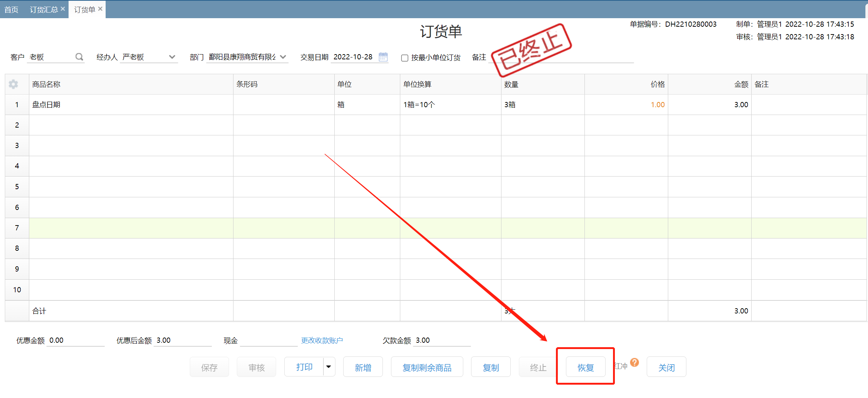Open 更改收款账户 link

pyautogui.click(x=322, y=340)
